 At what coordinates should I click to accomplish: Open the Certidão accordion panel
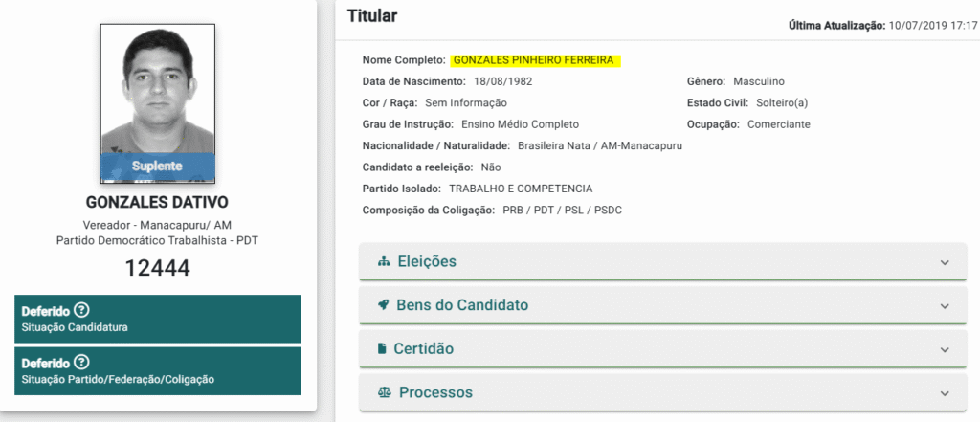[x=423, y=349]
